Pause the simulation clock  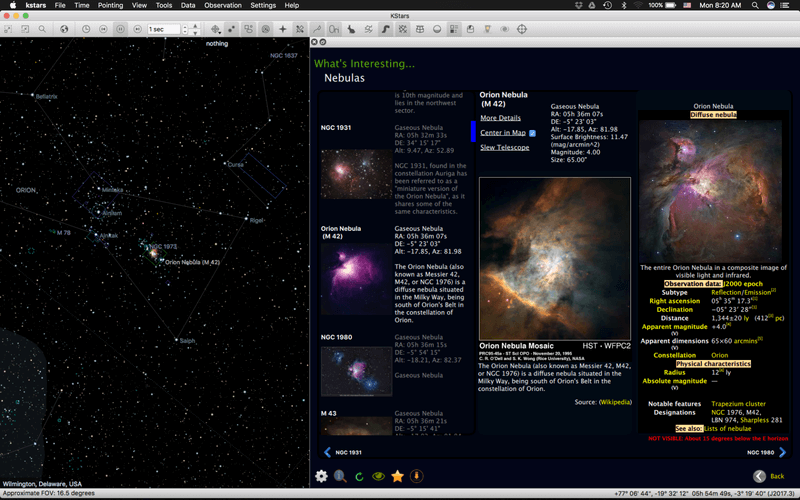pos(120,29)
